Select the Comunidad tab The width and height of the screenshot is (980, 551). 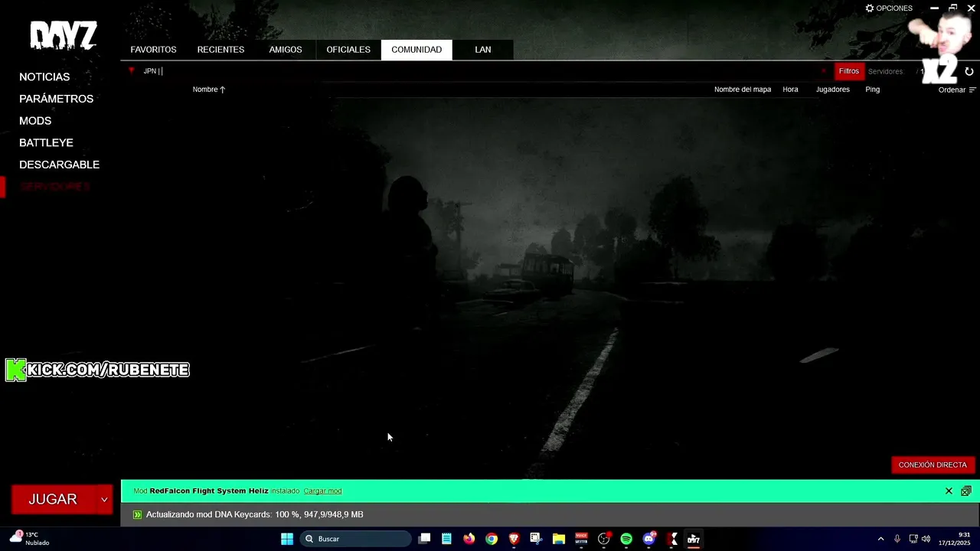[x=416, y=50]
